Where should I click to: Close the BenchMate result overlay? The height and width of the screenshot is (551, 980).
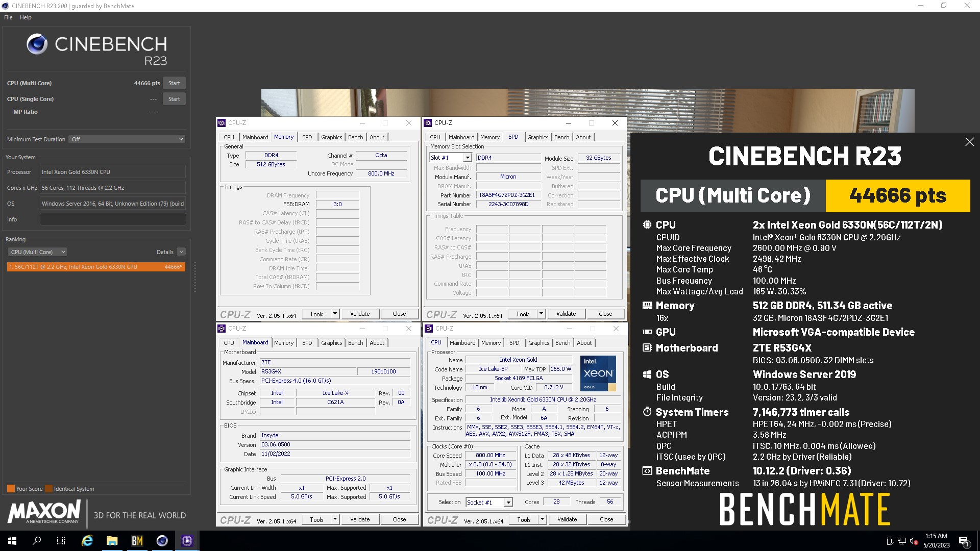pos(969,142)
